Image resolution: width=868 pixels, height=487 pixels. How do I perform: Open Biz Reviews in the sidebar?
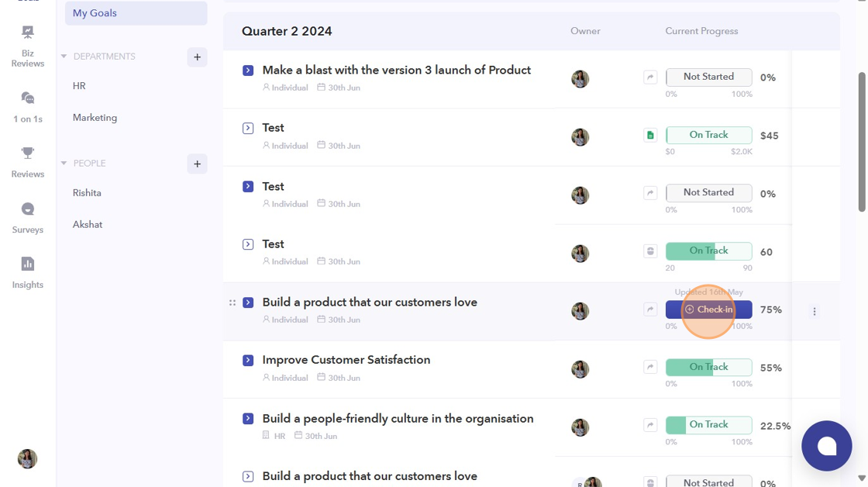28,45
